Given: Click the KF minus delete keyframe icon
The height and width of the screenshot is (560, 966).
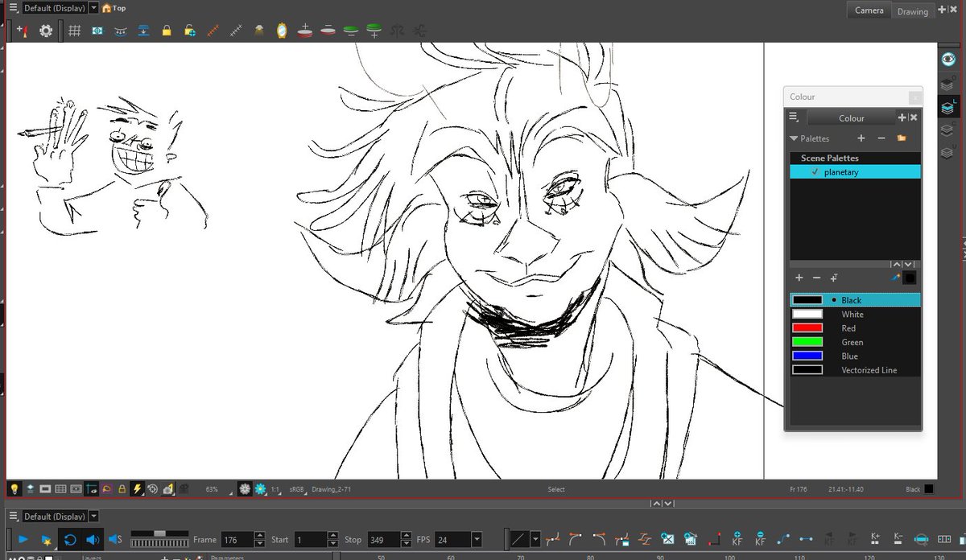Looking at the screenshot, I should 760,539.
